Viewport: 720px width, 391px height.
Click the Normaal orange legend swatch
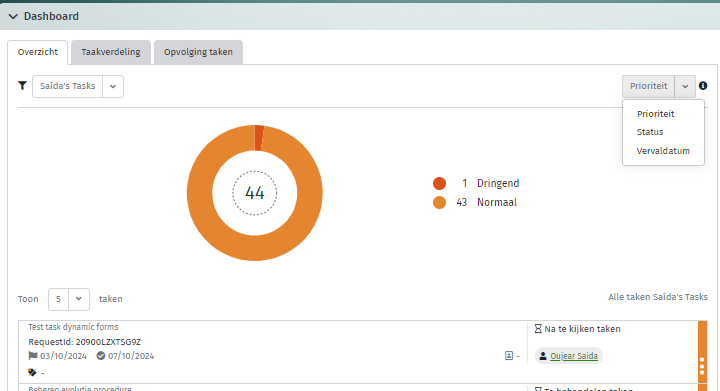(439, 202)
